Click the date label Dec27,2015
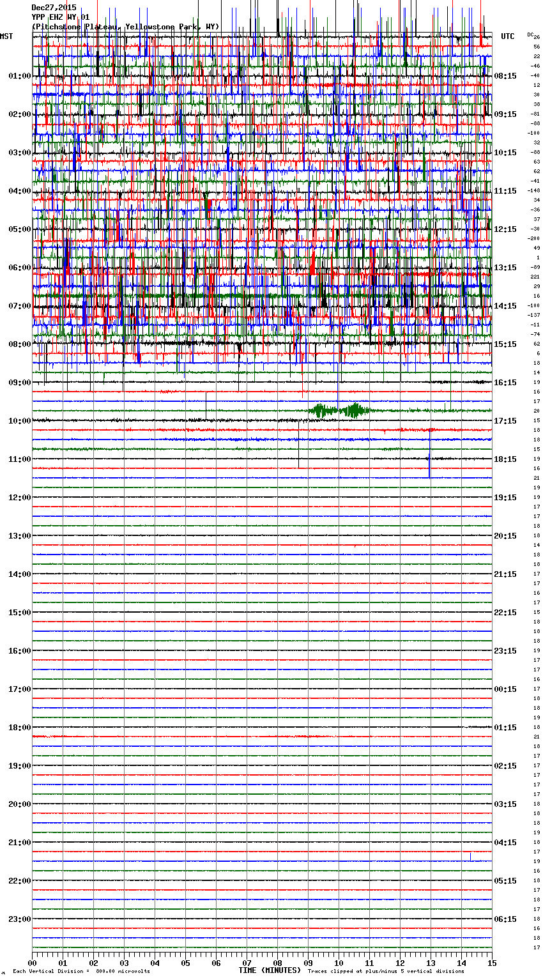 pyautogui.click(x=54, y=8)
